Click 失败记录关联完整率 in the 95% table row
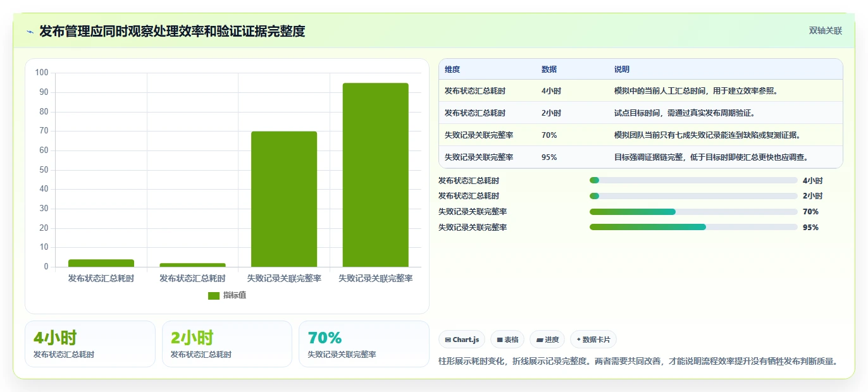 coord(479,157)
